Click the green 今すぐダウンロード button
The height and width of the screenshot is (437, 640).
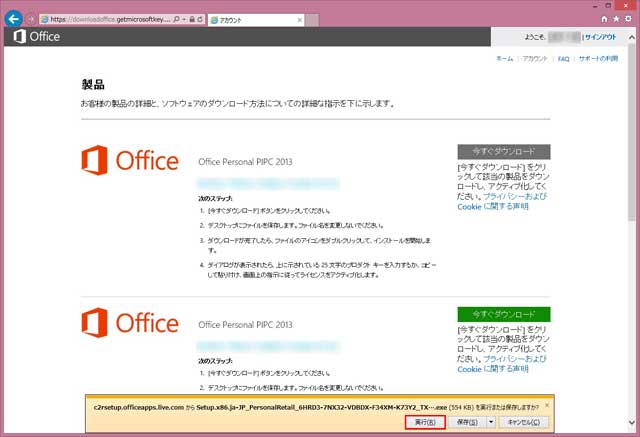(503, 314)
